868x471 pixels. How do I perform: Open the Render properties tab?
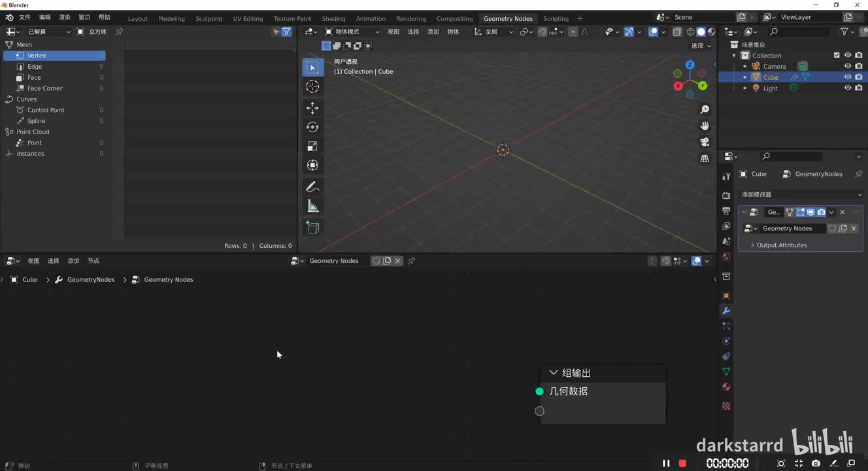tap(726, 196)
